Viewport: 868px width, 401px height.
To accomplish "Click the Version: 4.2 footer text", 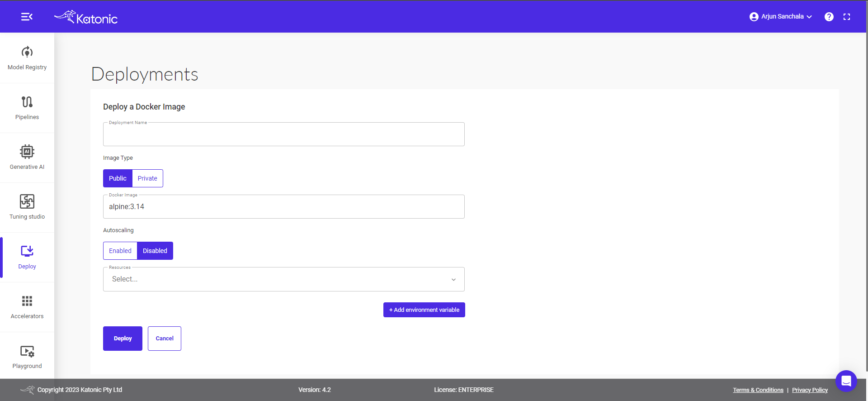I will 315,390.
